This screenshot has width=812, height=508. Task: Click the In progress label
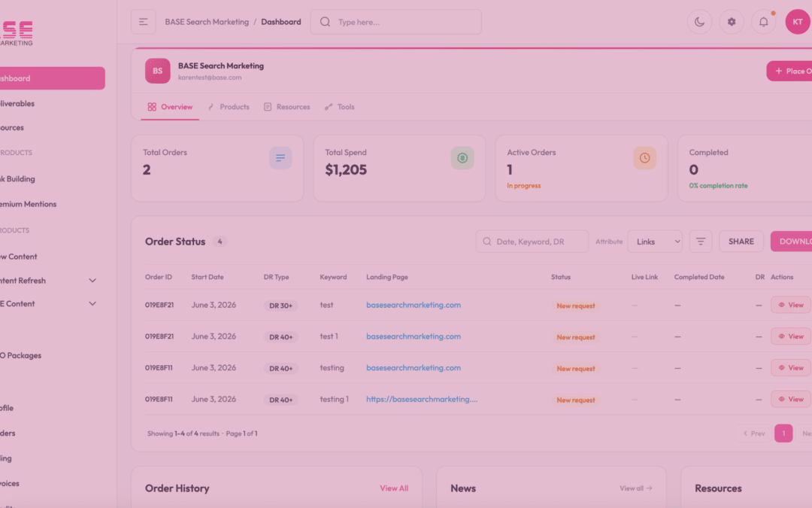523,186
